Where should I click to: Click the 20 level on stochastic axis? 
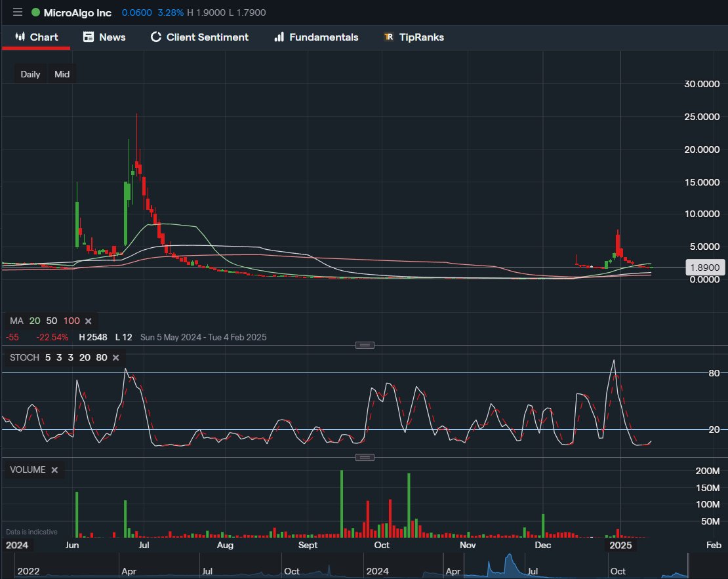714,429
